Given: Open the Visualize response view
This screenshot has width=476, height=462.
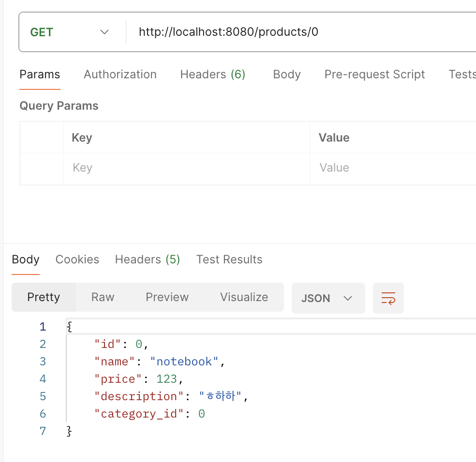Looking at the screenshot, I should tap(244, 297).
